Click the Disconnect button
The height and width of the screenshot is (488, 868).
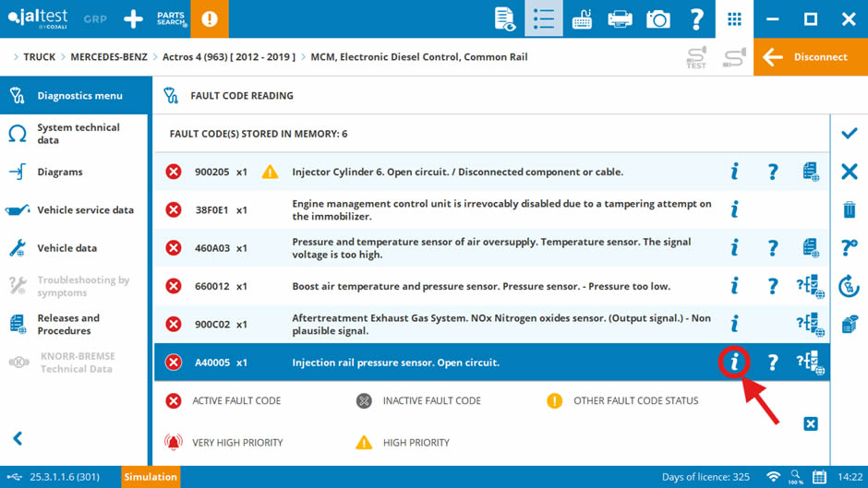pyautogui.click(x=811, y=57)
